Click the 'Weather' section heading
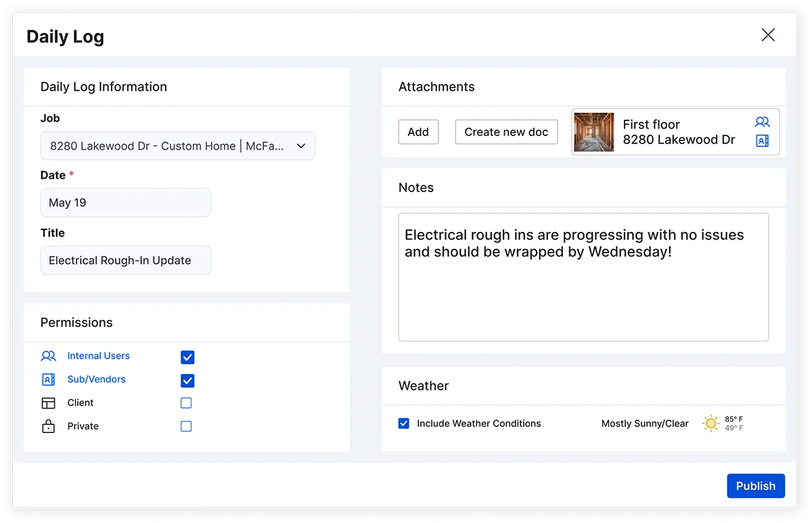The image size is (812, 523). [x=424, y=386]
